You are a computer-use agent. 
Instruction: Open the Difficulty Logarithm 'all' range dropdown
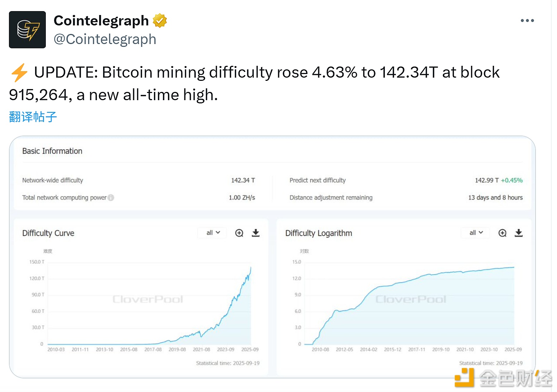(x=476, y=233)
